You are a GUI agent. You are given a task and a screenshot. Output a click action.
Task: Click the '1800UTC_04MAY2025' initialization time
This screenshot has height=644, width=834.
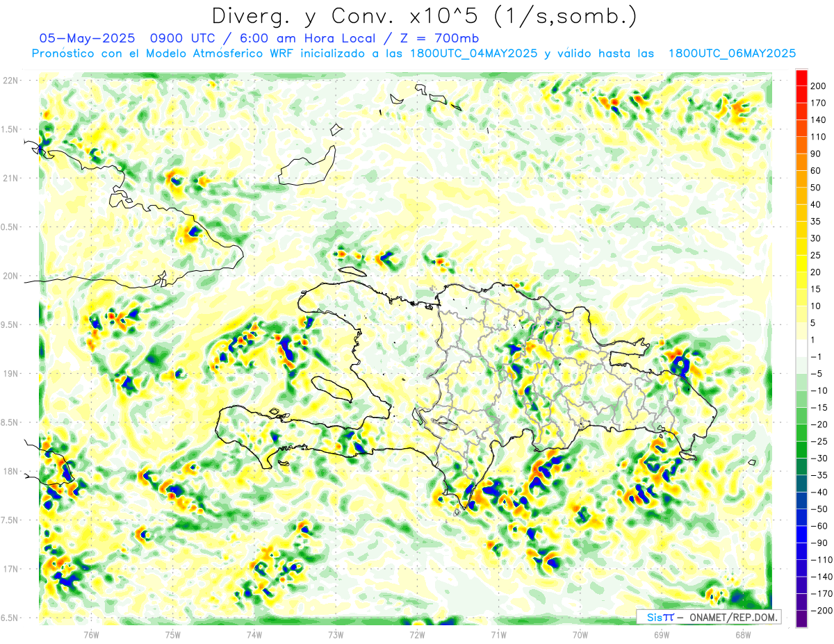click(474, 53)
